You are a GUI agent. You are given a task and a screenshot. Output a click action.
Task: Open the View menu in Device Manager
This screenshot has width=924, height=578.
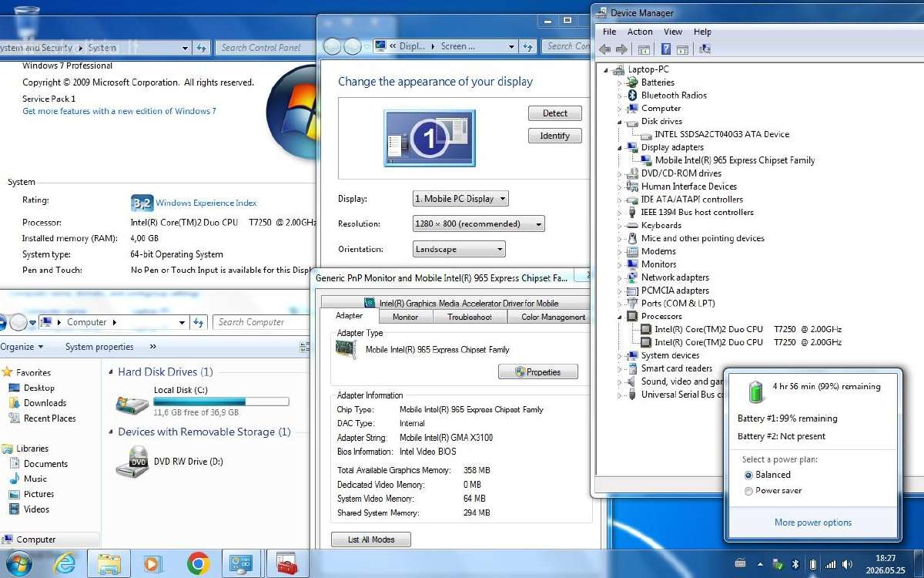673,32
